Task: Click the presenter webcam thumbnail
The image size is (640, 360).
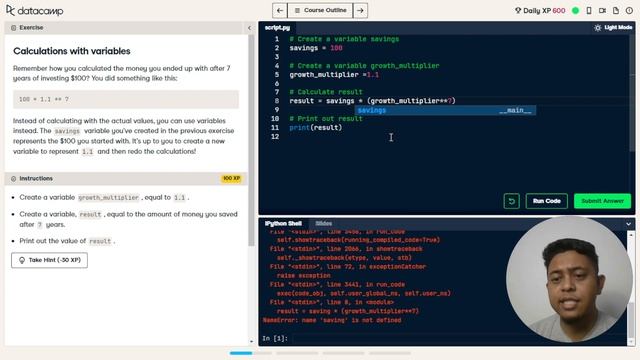Action: pyautogui.click(x=569, y=280)
